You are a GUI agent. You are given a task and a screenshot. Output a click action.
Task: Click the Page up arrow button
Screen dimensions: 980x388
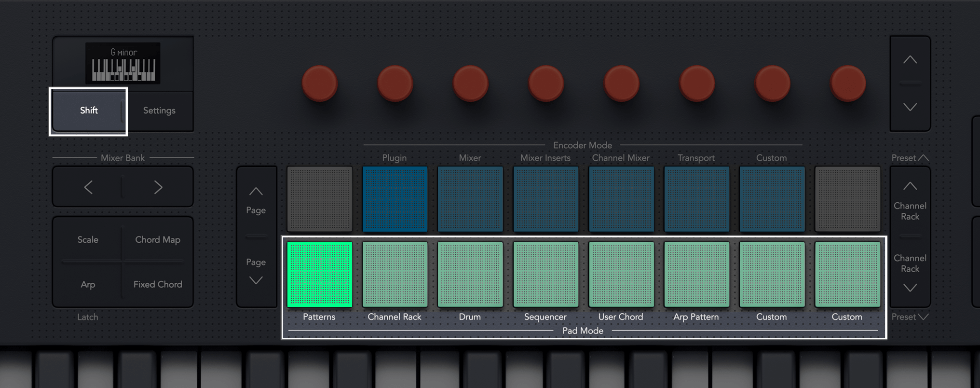[256, 200]
